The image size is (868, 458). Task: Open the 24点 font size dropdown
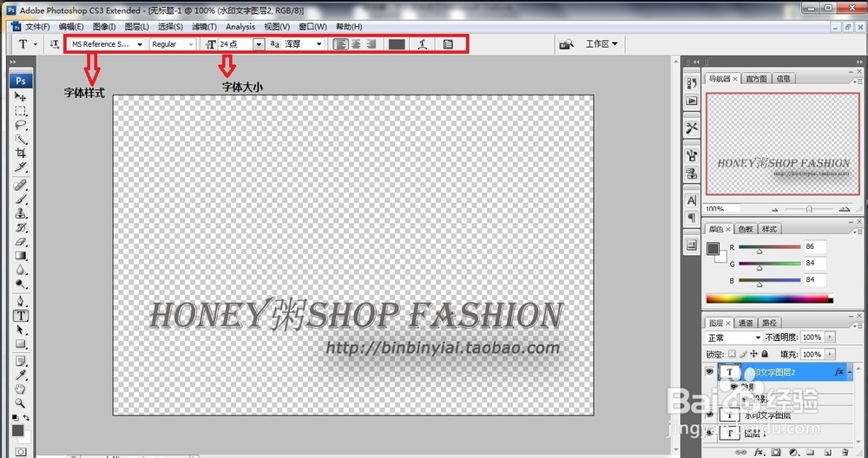259,44
